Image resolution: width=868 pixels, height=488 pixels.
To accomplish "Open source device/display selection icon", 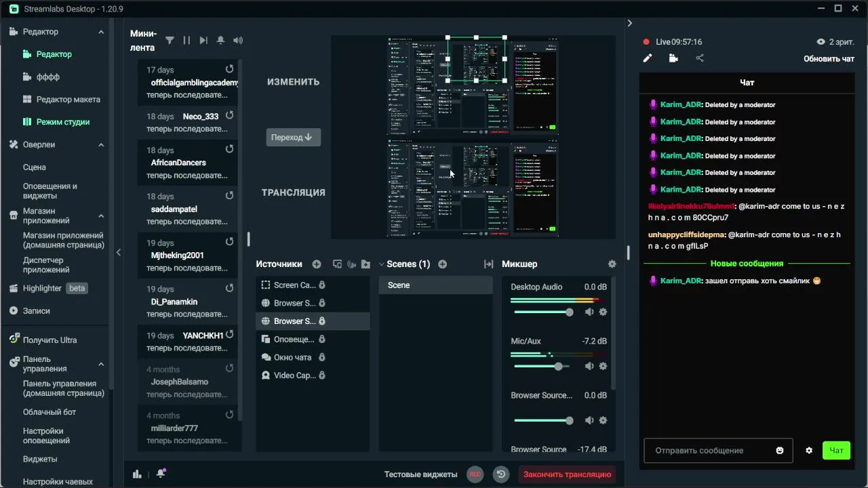I will 338,264.
